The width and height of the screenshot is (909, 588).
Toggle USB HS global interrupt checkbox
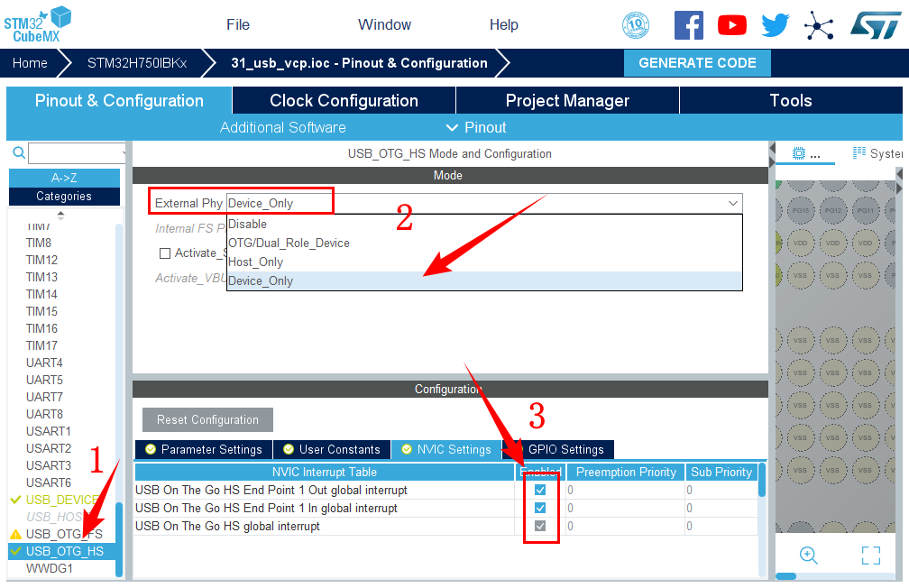540,527
